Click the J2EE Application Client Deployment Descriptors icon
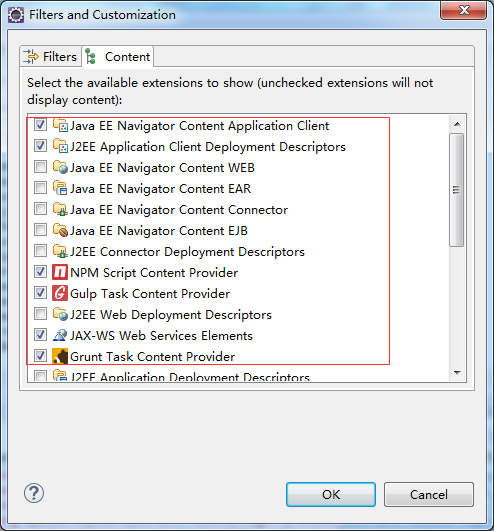This screenshot has height=531, width=494. [60, 147]
